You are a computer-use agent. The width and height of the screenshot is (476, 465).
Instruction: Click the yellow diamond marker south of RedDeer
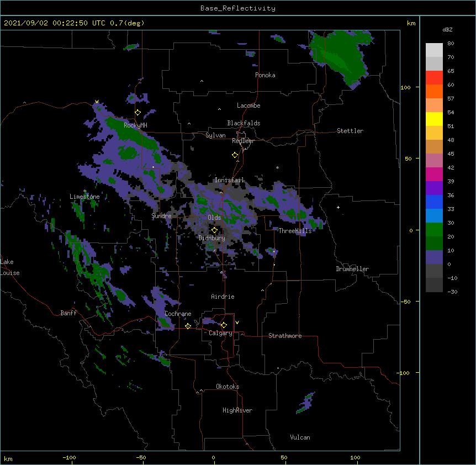tap(235, 155)
